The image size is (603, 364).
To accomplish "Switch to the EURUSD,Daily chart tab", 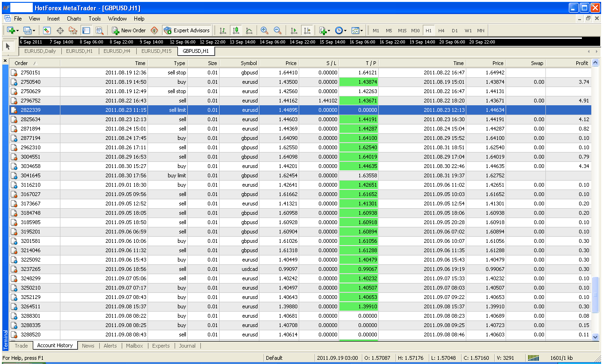I will 40,51.
